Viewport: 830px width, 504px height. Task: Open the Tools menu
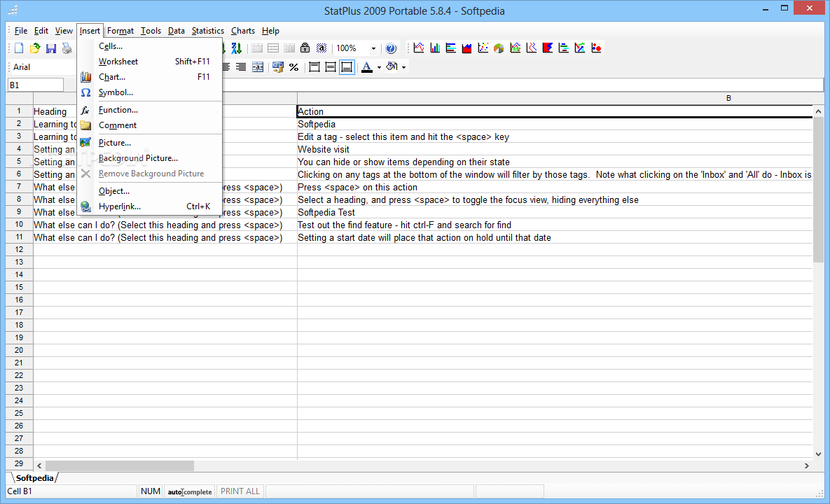(x=151, y=31)
